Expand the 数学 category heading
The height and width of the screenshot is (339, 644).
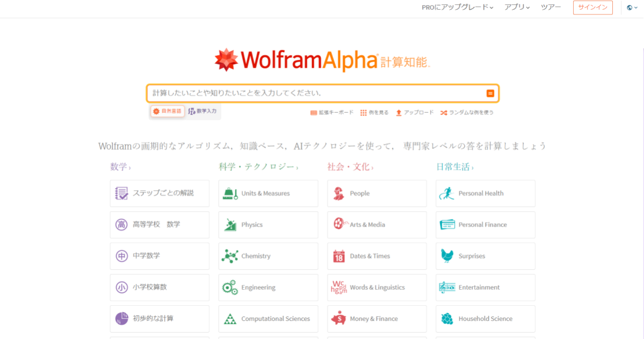[120, 167]
